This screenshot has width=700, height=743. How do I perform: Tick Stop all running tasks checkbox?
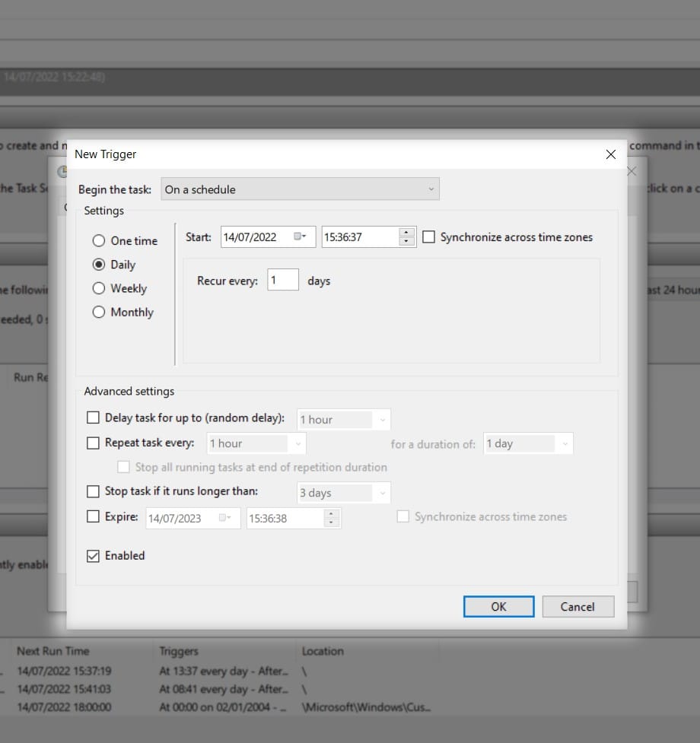click(x=123, y=467)
